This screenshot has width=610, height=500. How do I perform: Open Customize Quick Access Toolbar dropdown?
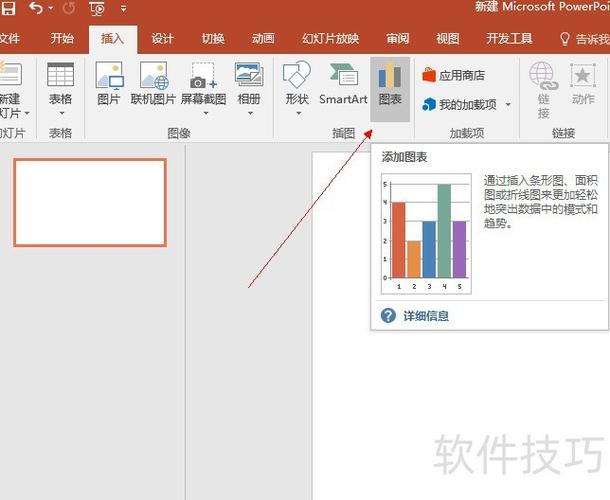coord(123,8)
